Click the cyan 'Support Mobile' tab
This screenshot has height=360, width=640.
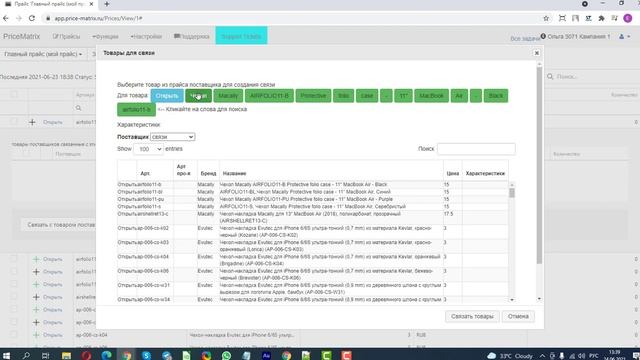[x=241, y=36]
